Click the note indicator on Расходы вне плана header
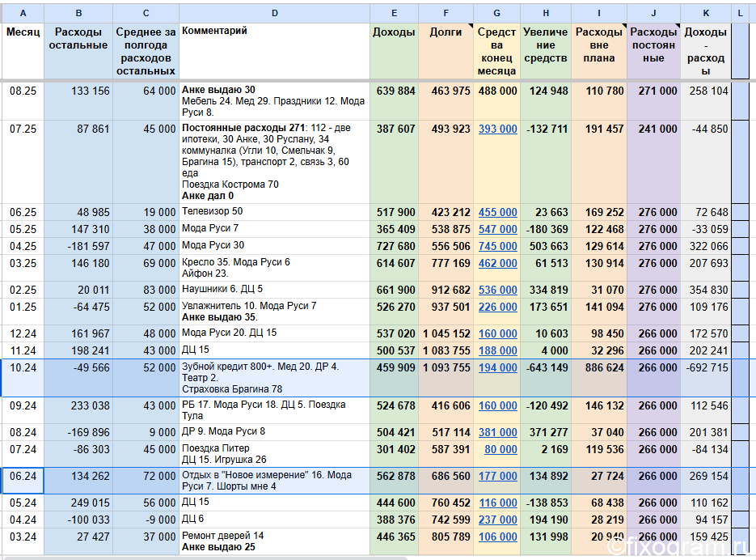 (624, 26)
